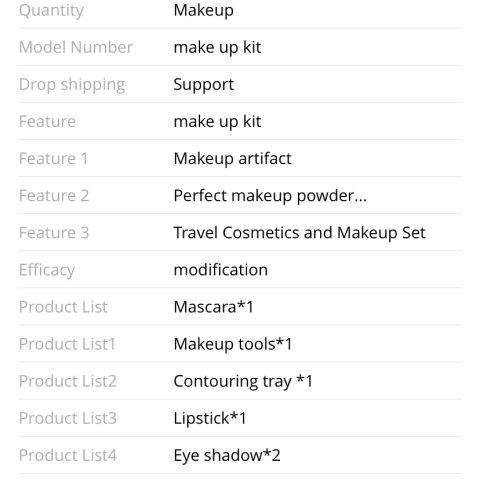Click the Drop shipping label
This screenshot has height=480, width=480.
pos(72,85)
